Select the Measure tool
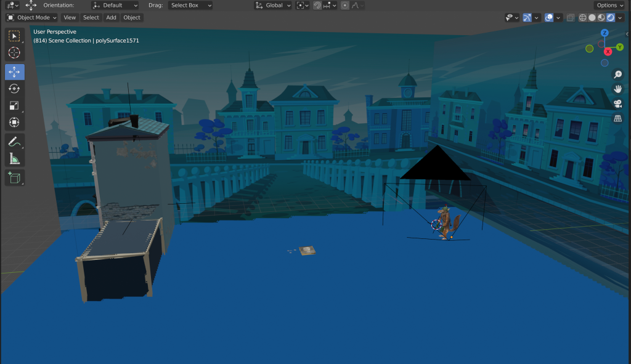 (15, 158)
